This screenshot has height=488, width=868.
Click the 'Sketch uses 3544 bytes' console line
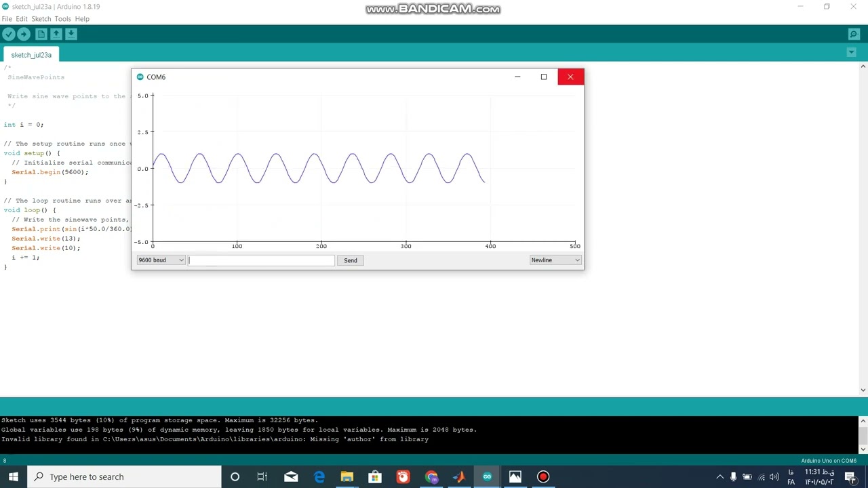tap(159, 420)
